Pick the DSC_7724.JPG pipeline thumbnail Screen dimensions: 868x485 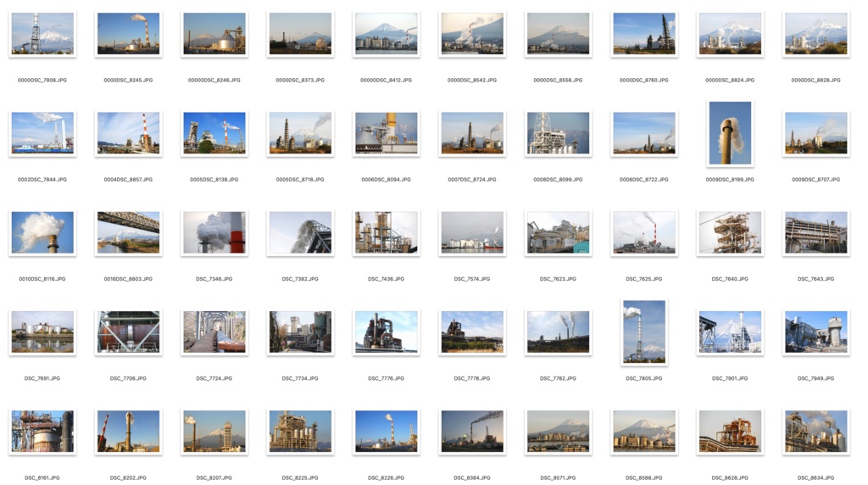point(214,332)
